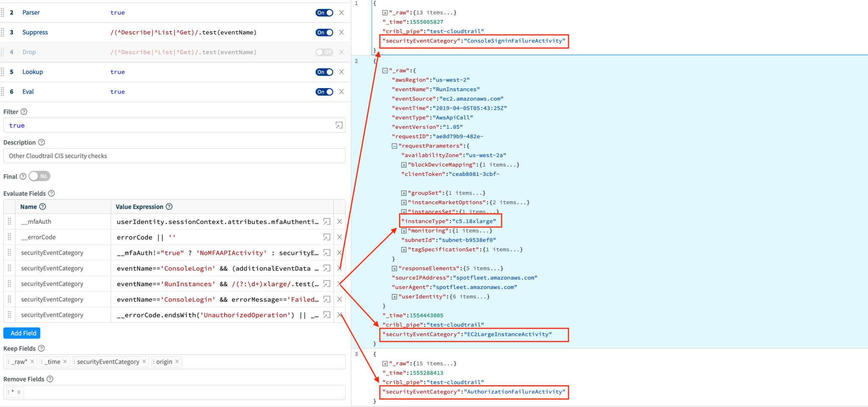
Task: Expand the responseElements JSON node
Action: (x=394, y=268)
